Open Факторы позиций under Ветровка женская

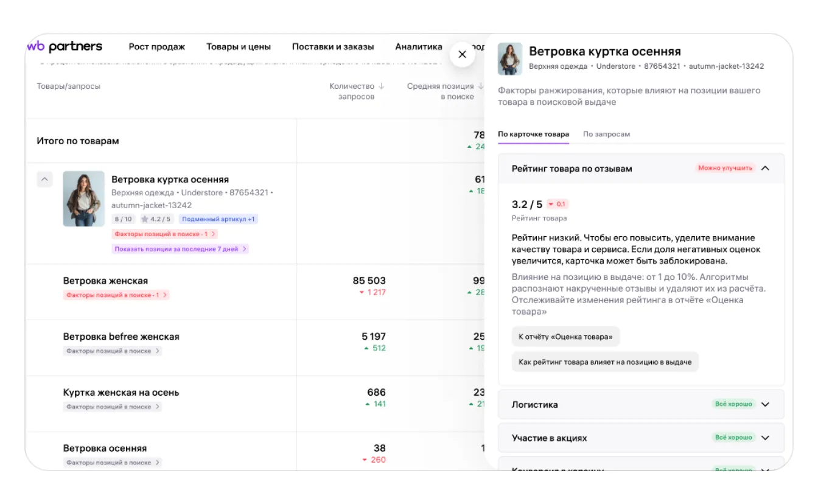coord(116,295)
